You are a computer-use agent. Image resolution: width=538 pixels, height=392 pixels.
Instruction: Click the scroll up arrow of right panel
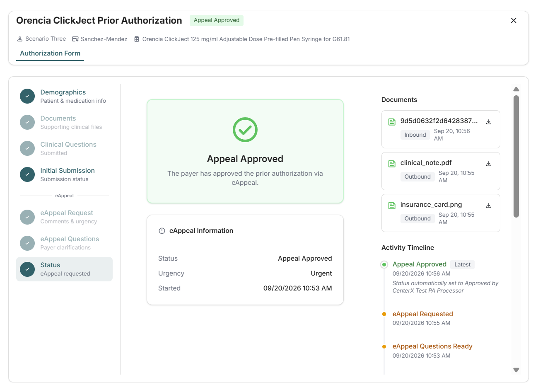tap(516, 89)
